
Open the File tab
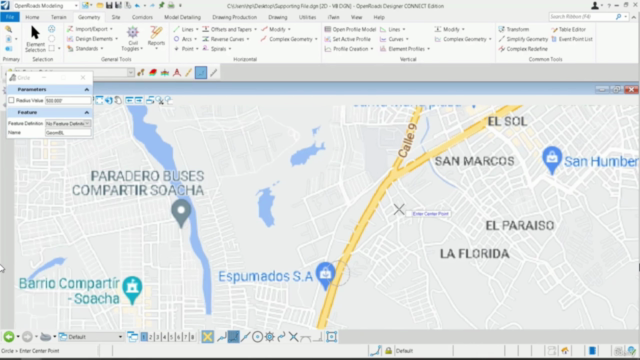click(x=10, y=17)
